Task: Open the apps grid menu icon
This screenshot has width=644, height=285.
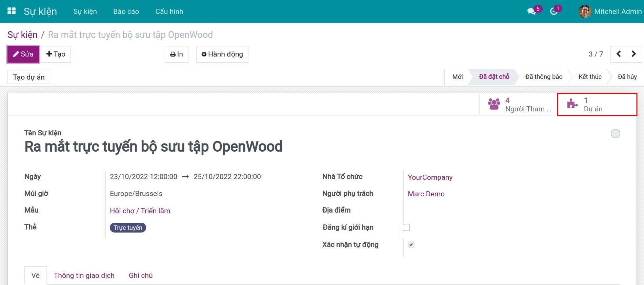Action: click(x=12, y=11)
